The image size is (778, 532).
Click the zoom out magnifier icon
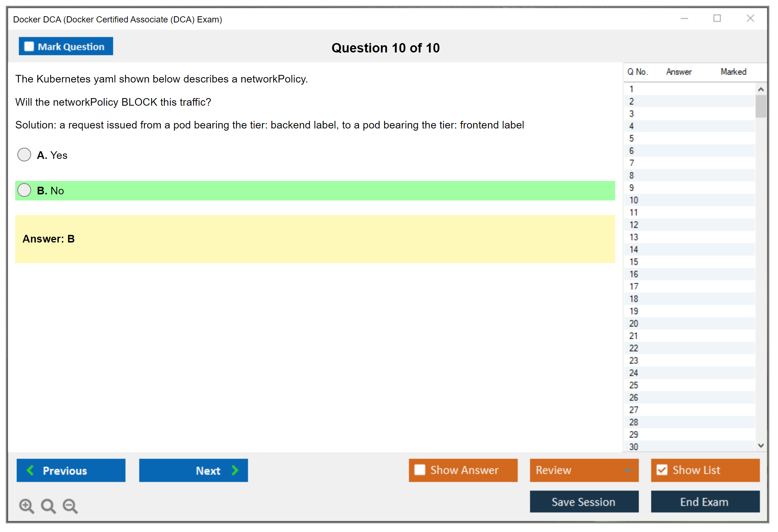70,506
